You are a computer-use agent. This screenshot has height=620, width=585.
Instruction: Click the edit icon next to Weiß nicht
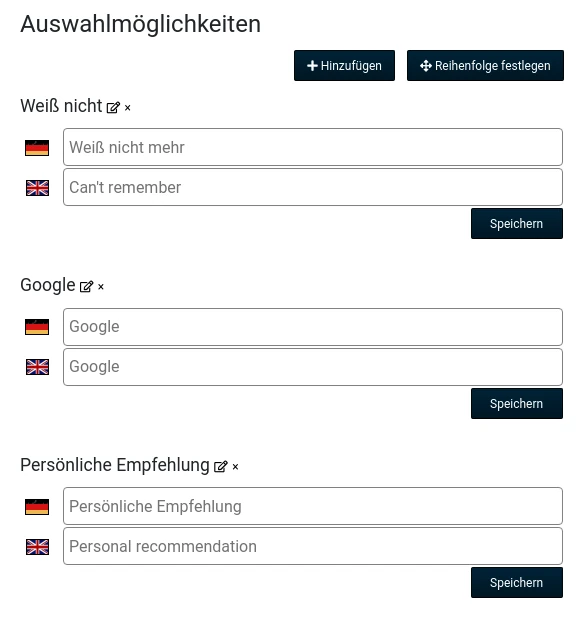click(113, 108)
